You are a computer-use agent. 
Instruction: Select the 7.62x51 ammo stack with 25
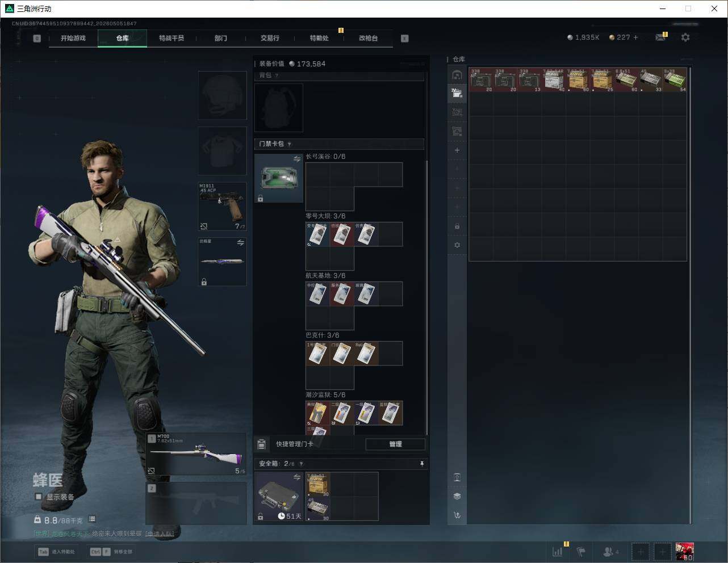click(603, 80)
